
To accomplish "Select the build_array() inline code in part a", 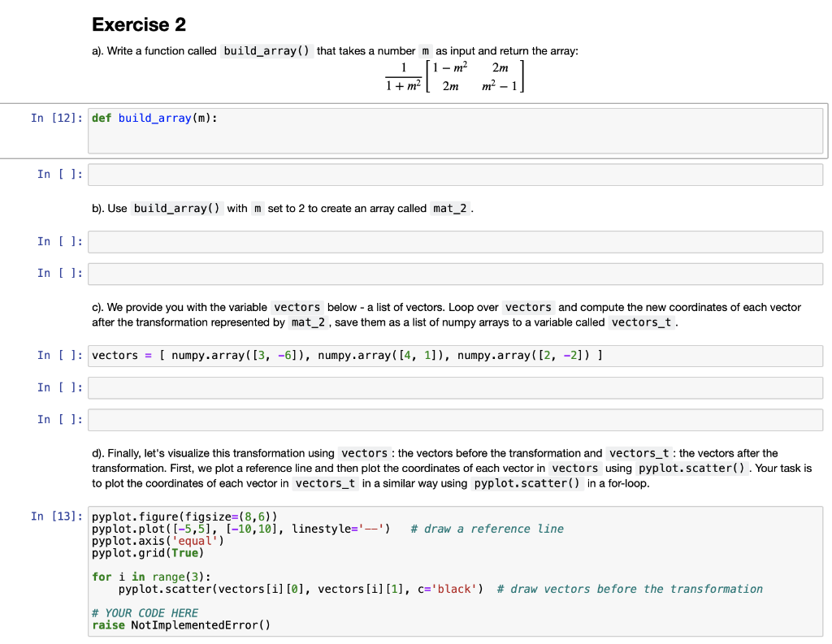I will pos(266,50).
